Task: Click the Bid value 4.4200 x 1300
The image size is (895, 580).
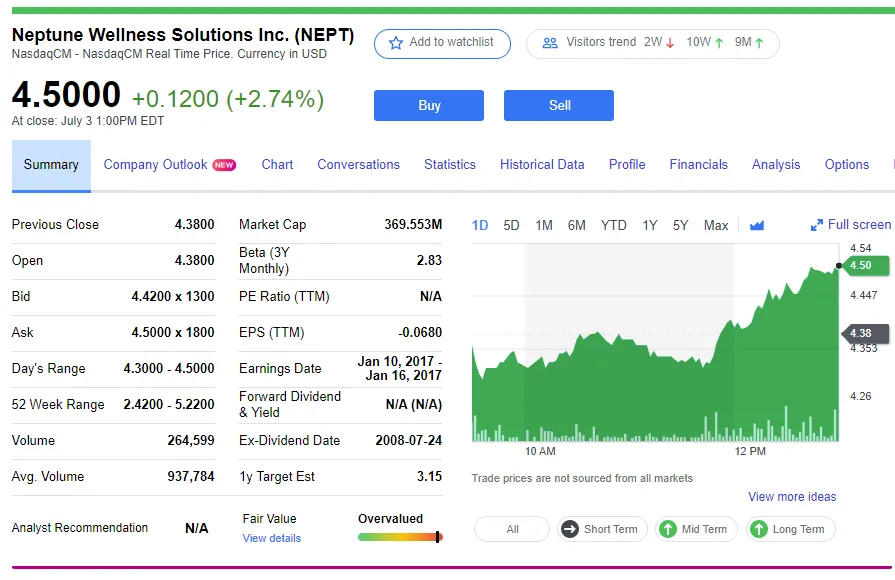Action: pyautogui.click(x=173, y=297)
